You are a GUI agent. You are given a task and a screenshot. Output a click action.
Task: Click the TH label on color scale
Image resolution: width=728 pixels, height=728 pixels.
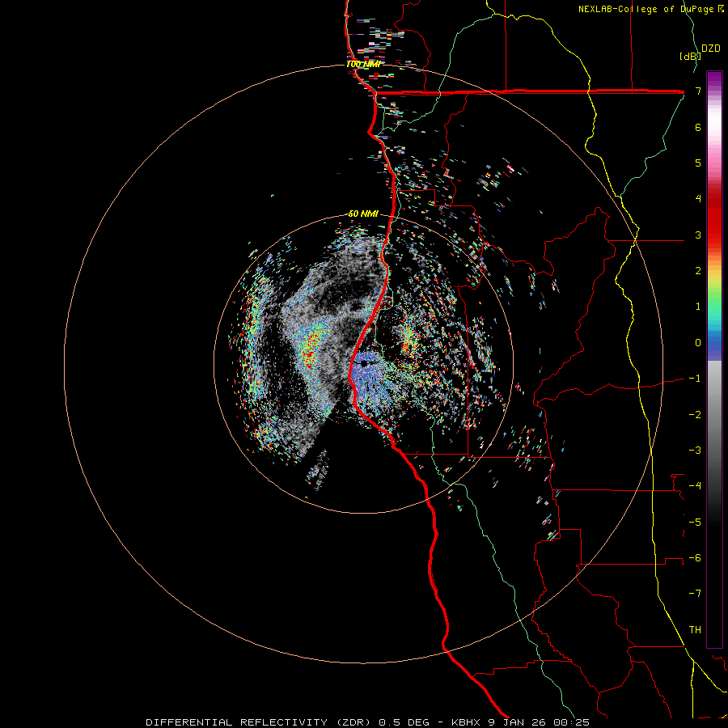click(695, 629)
